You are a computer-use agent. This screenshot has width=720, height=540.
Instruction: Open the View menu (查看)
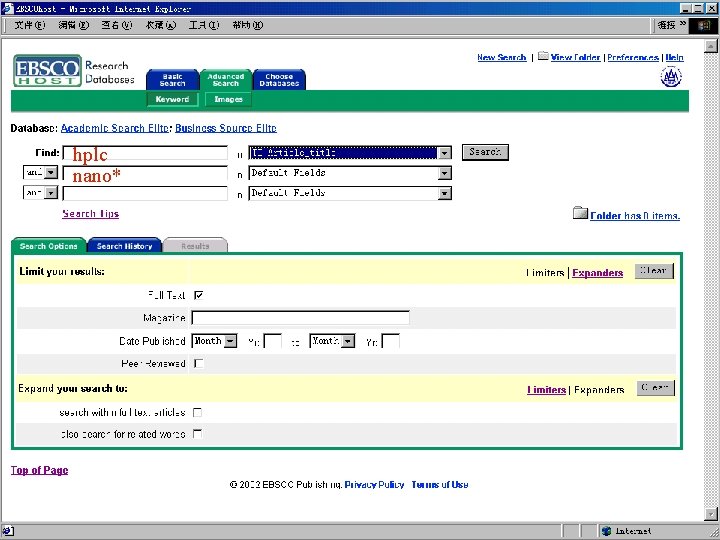117,25
